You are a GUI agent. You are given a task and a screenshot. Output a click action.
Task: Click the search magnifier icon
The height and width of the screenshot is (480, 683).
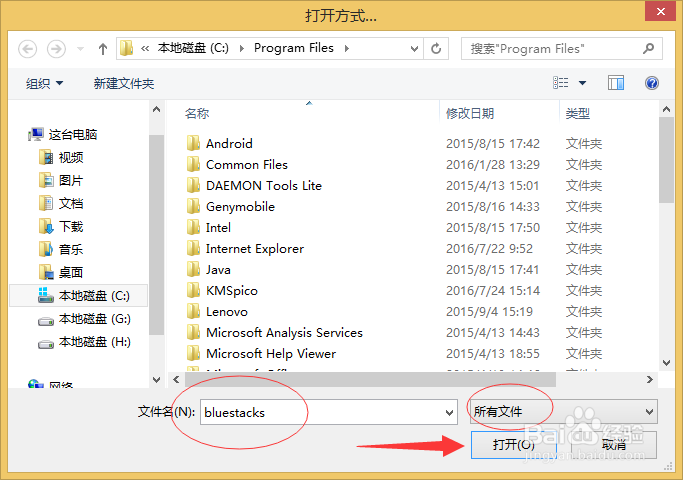coord(649,48)
